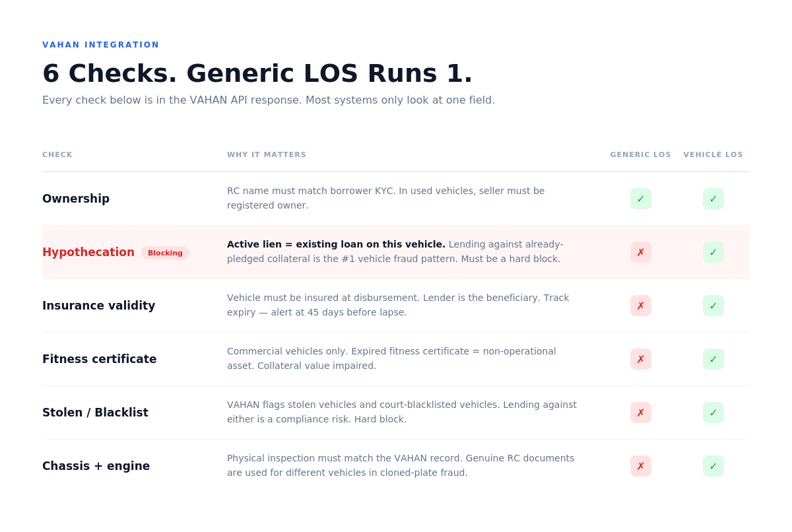Click the VEHICLE LOS column header
792x532 pixels.
tap(713, 155)
